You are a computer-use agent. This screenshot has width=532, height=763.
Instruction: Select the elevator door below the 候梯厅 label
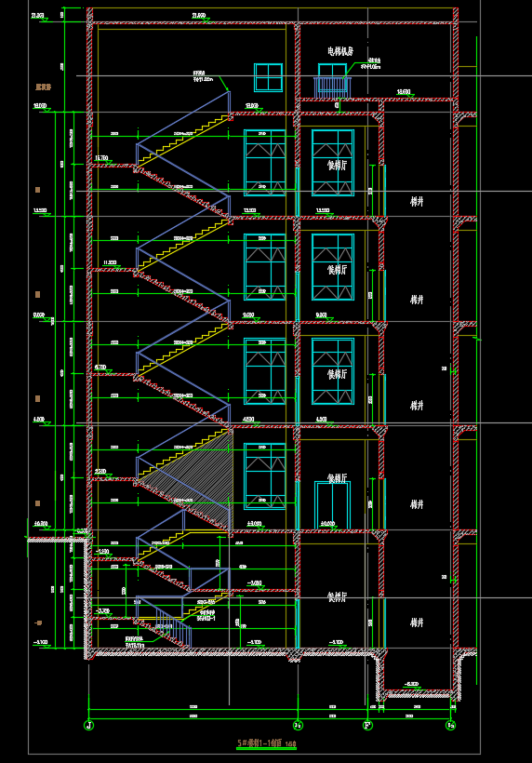[x=333, y=505]
